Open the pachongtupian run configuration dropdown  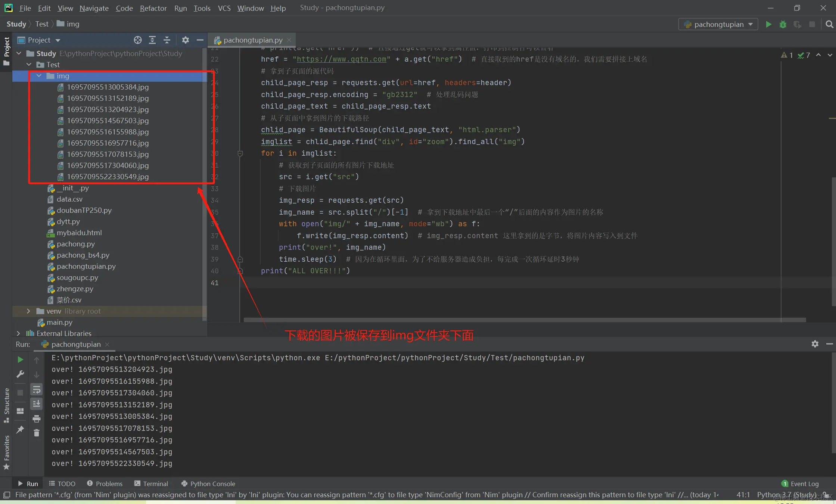(x=718, y=24)
